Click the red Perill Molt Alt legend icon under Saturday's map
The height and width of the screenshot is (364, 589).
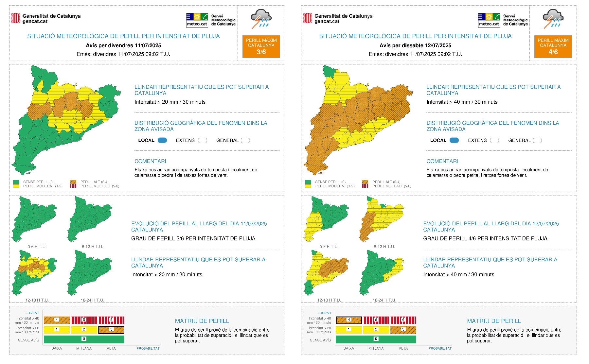(365, 186)
